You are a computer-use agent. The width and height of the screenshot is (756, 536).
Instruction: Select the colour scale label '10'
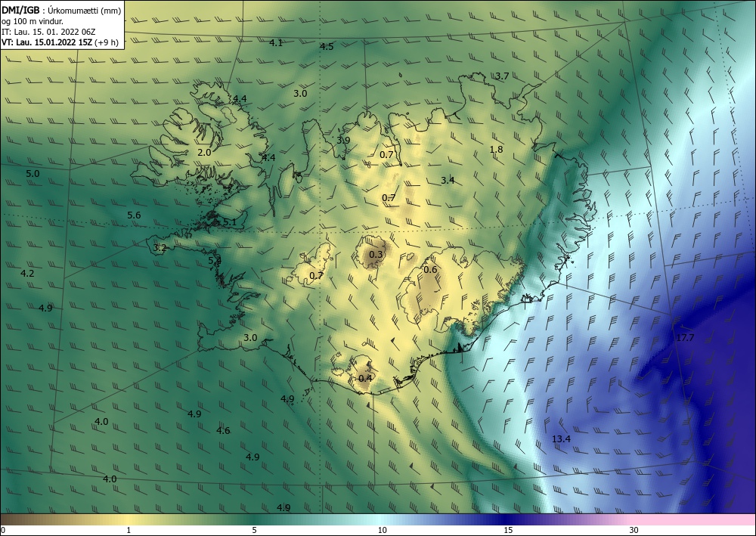click(382, 530)
